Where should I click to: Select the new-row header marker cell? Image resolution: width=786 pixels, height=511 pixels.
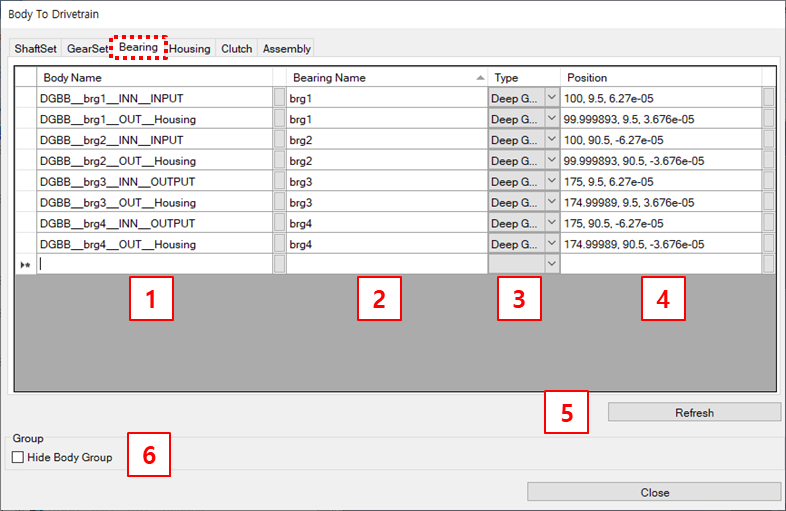click(x=26, y=264)
